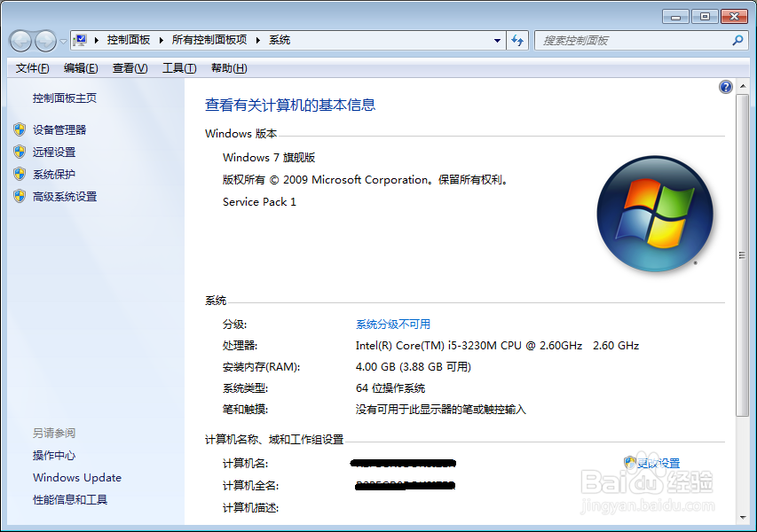Expand arrow before 控制面板 in address bar
Viewport: 757px width, 532px height.
coord(97,40)
